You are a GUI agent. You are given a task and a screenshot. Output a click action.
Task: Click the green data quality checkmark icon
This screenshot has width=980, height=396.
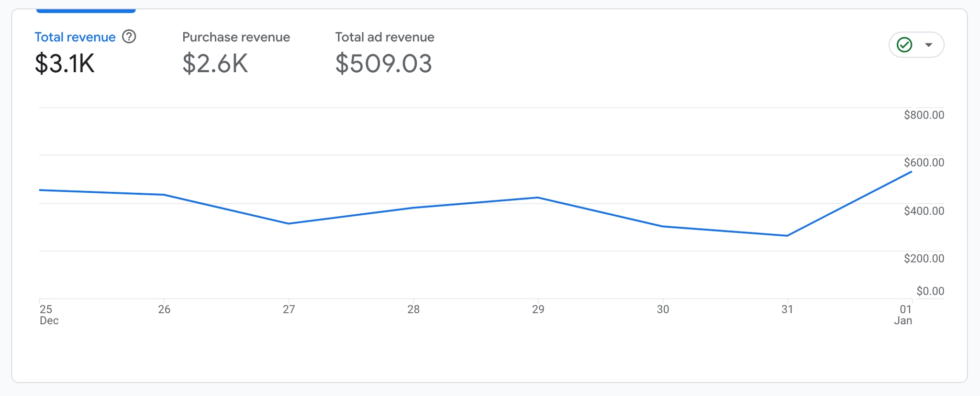pos(904,45)
